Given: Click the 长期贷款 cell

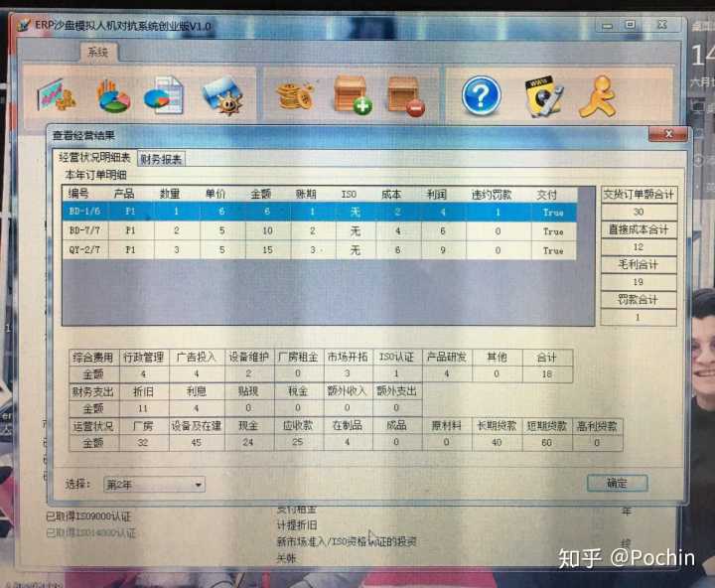Looking at the screenshot, I should point(497,426).
